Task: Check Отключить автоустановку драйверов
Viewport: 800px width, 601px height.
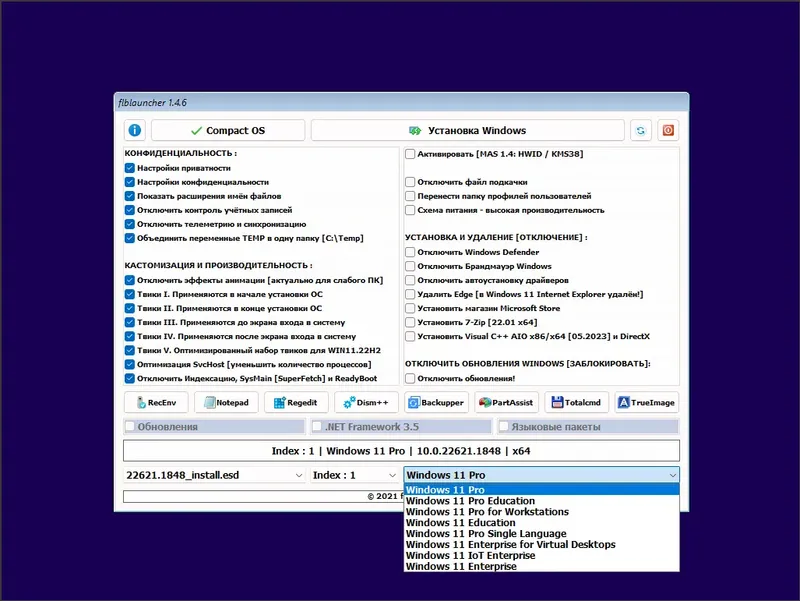Action: [x=410, y=280]
